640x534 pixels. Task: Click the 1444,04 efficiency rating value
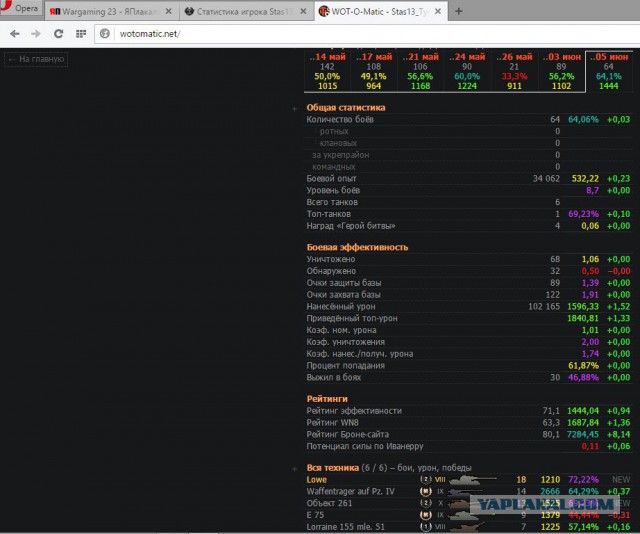point(583,411)
